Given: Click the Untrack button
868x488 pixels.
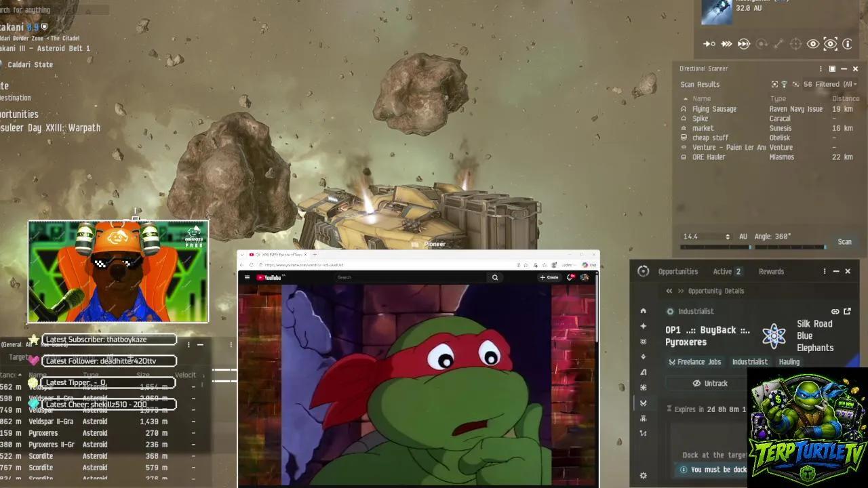Looking at the screenshot, I should click(709, 384).
